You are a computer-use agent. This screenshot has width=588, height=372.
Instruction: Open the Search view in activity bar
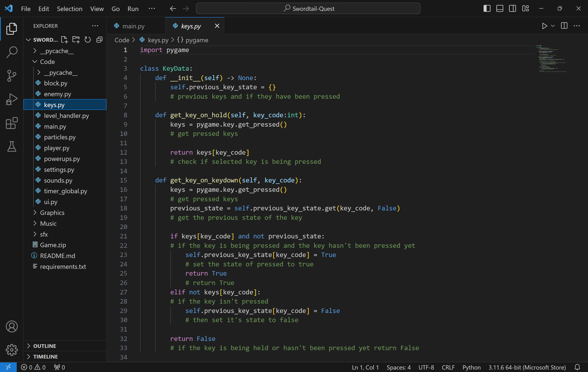[11, 52]
